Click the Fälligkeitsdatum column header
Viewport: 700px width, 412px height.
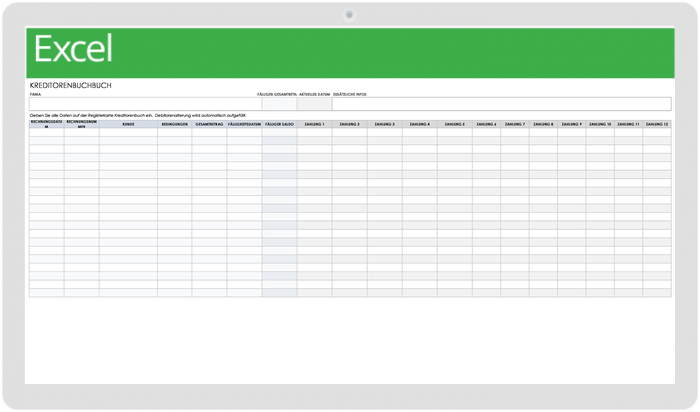click(244, 125)
